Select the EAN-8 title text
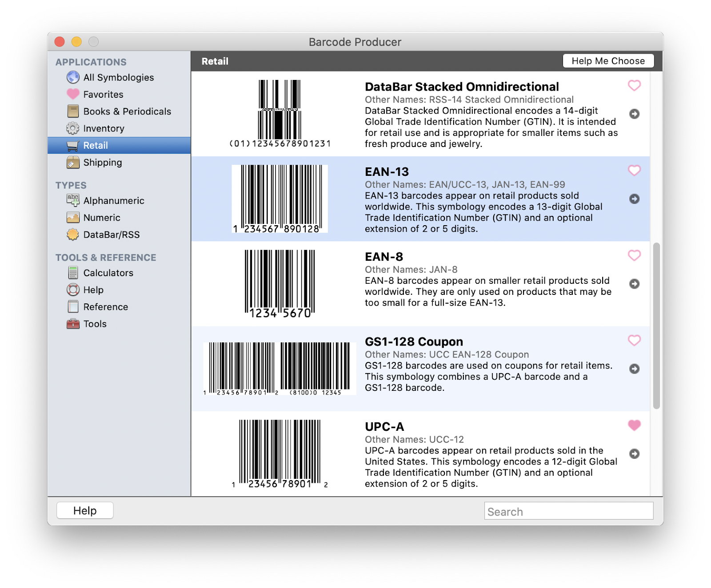The height and width of the screenshot is (588, 711). [x=384, y=256]
